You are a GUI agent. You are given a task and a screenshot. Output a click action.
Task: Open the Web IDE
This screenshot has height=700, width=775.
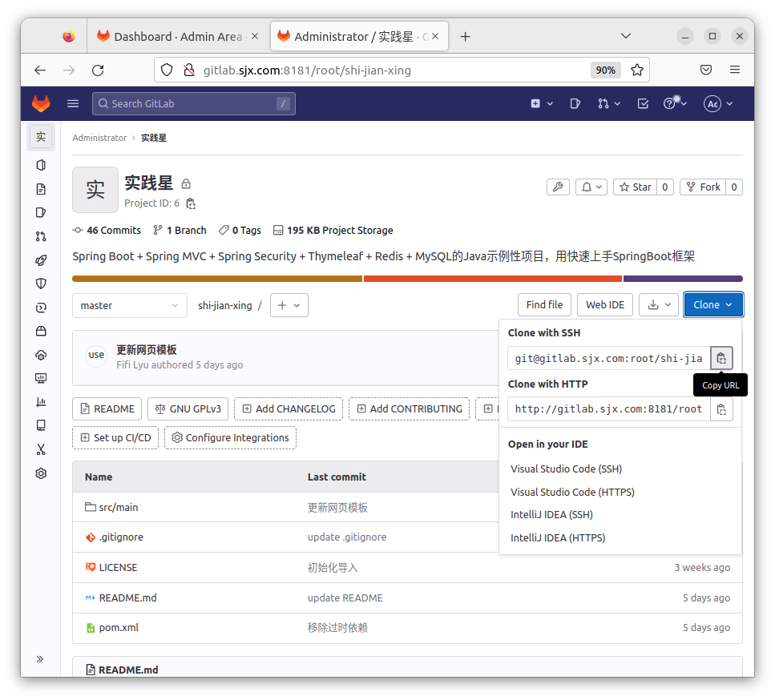coord(605,304)
